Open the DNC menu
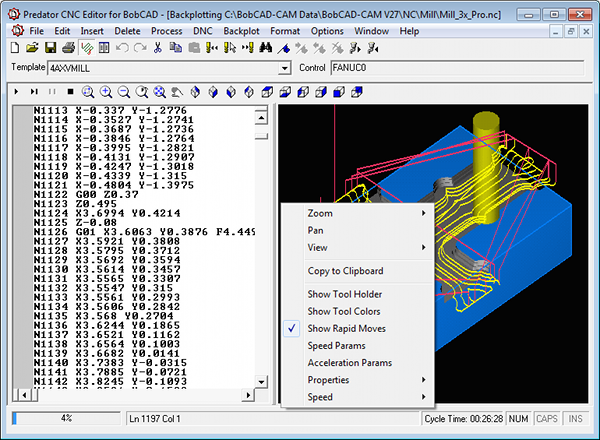600x440 pixels. pyautogui.click(x=203, y=31)
